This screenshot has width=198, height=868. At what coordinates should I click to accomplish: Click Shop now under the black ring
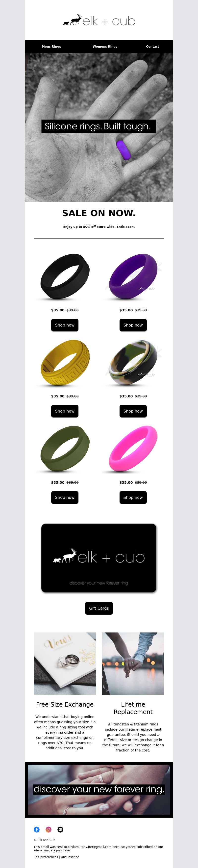pos(65,325)
